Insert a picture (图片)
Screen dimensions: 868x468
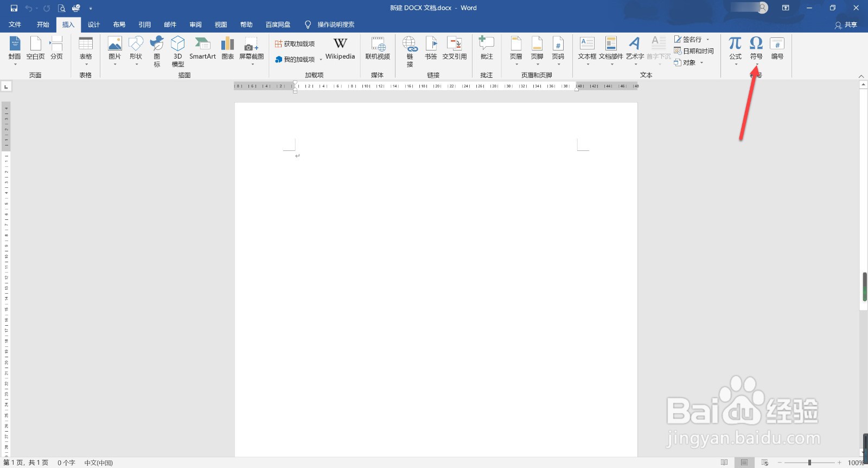pyautogui.click(x=115, y=50)
